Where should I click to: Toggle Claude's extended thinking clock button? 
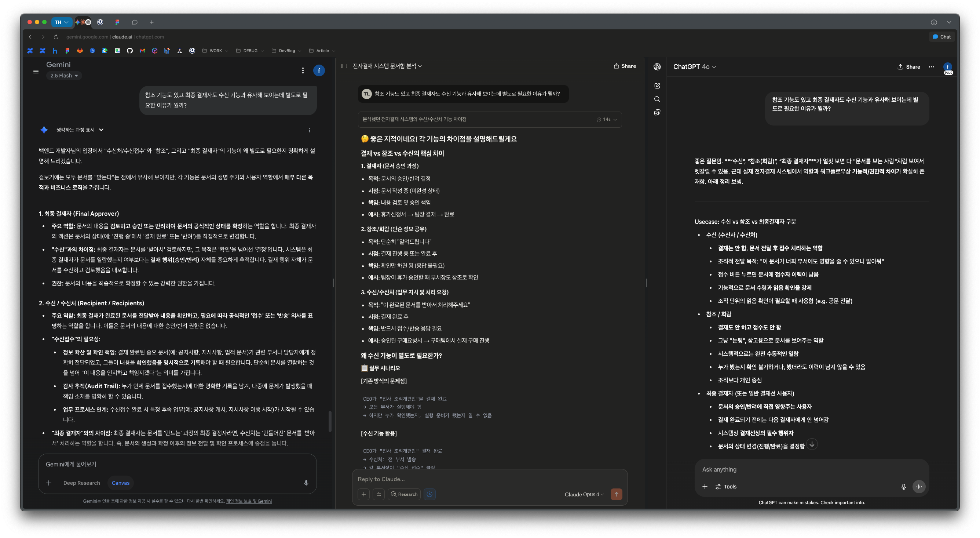[429, 494]
